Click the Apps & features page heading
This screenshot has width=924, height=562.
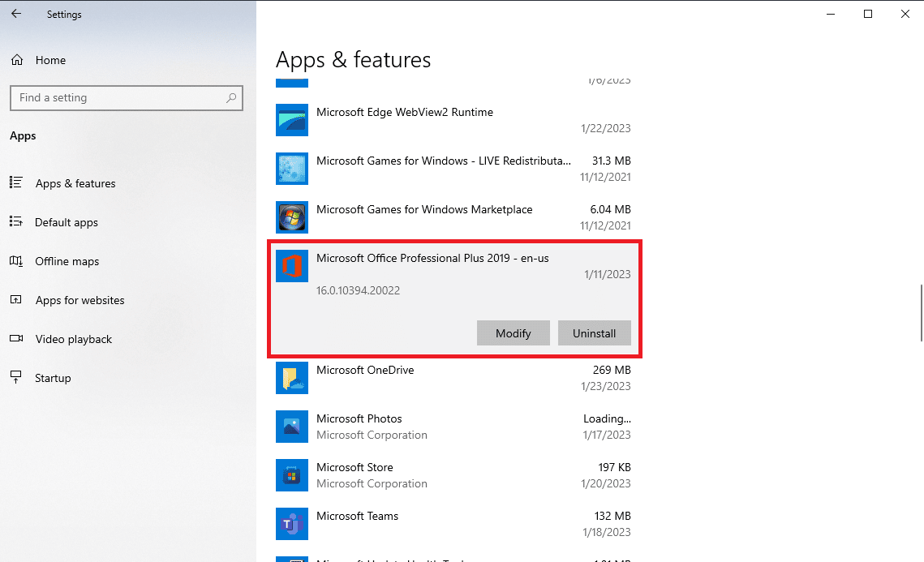[353, 60]
